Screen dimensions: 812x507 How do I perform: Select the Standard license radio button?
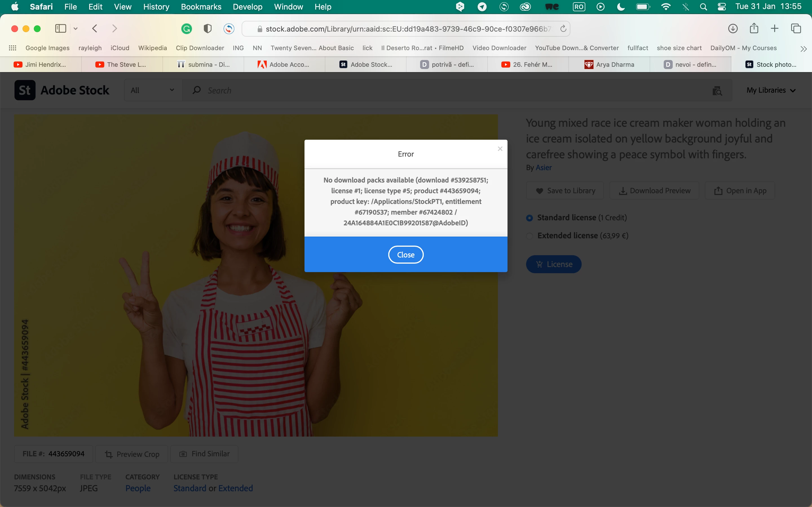pyautogui.click(x=529, y=218)
